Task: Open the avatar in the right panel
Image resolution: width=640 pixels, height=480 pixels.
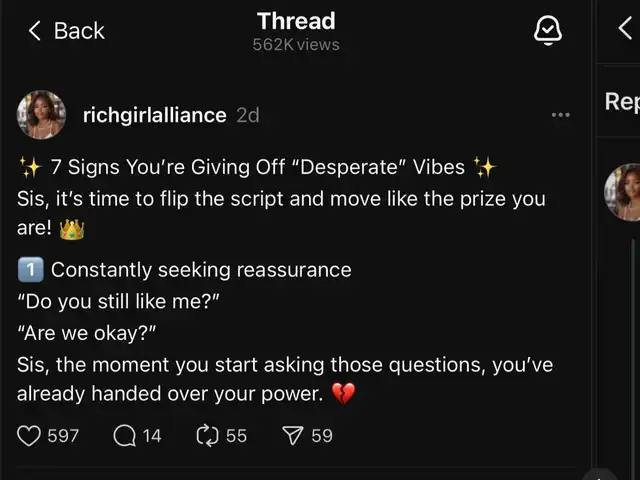Action: [624, 192]
